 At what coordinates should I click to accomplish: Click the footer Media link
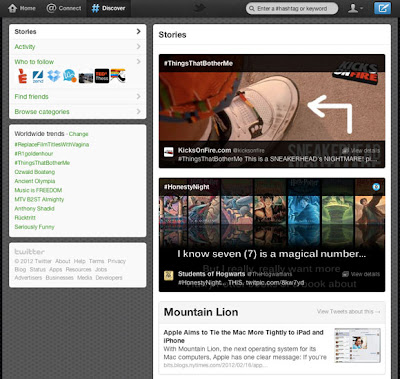tap(85, 278)
